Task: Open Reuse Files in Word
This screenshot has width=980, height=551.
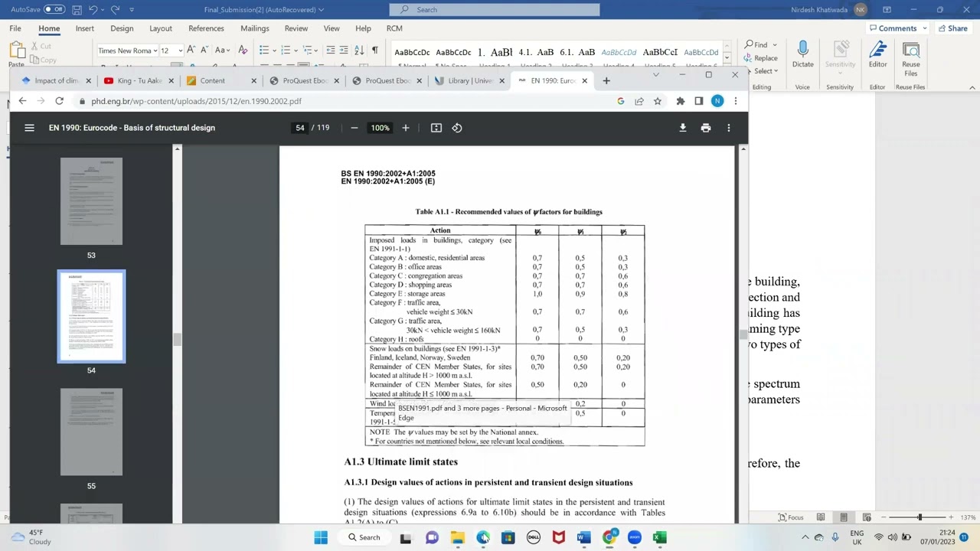Action: point(910,57)
